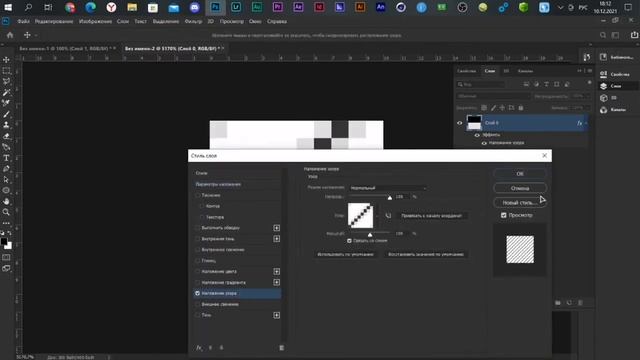Open the layer blend mode dropdown in Layers panel
Image resolution: width=640 pixels, height=360 pixels.
[x=493, y=96]
